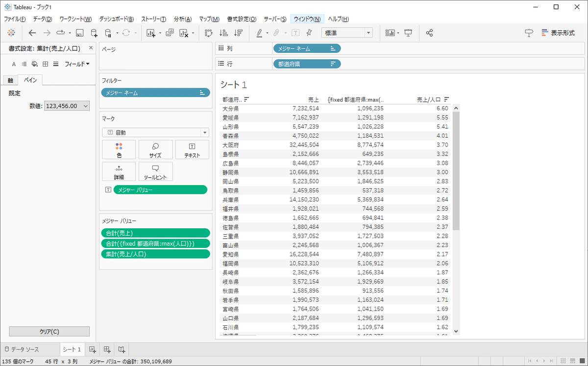Open dropdown arrow beside highlight pen icon
Image resolution: width=588 pixels, height=366 pixels.
(x=268, y=33)
